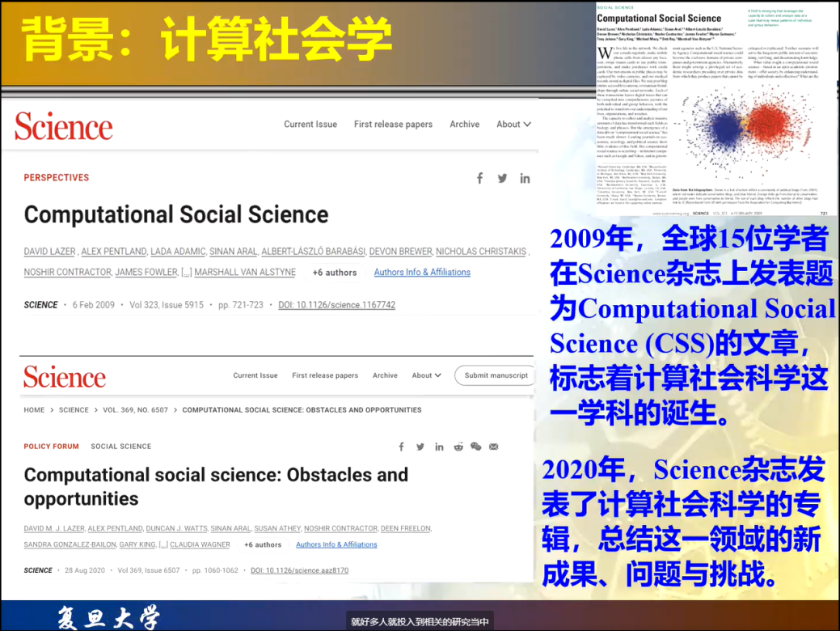This screenshot has height=631, width=840.
Task: Share Obstacles and opportunities article on Facebook
Action: coord(401,447)
